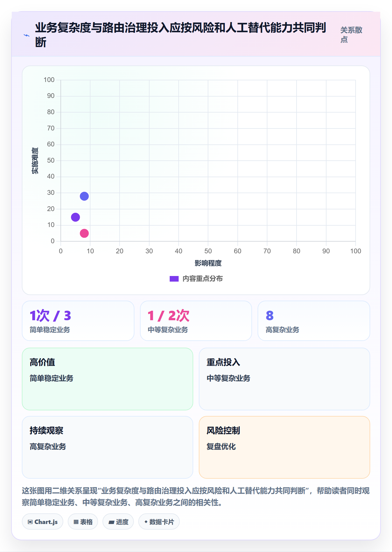392x552 pixels.
Task: Click the 进度 tag chip
Action: [x=118, y=521]
